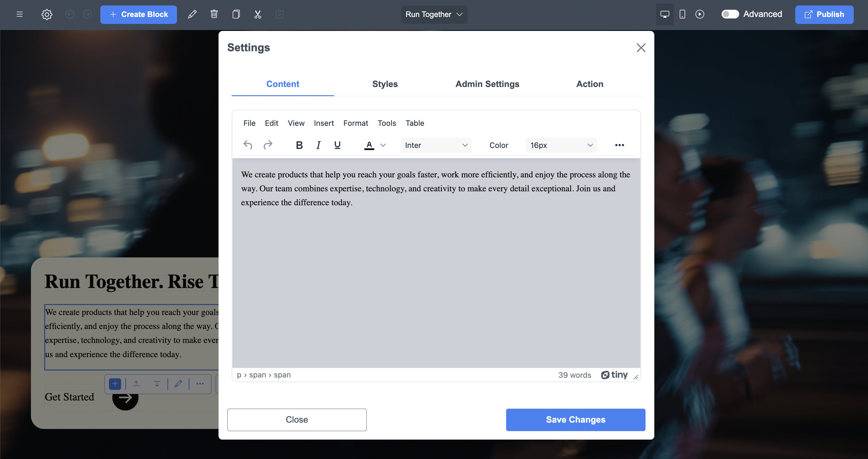Open preview with the play icon
The image size is (868, 459).
pos(700,15)
